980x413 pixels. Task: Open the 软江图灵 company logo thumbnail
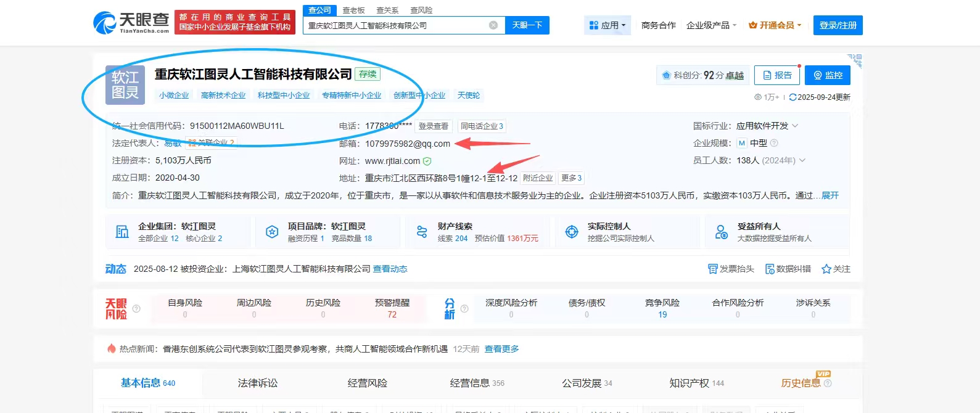click(125, 84)
